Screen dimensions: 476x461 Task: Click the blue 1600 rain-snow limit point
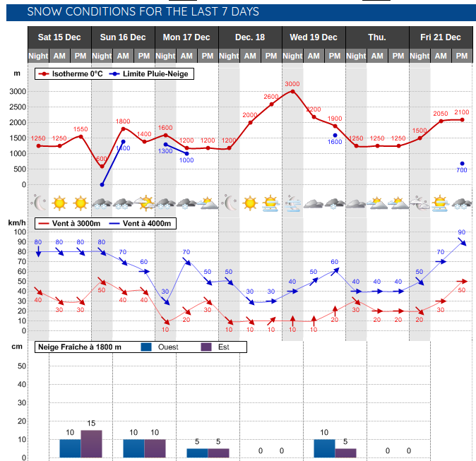(x=335, y=136)
